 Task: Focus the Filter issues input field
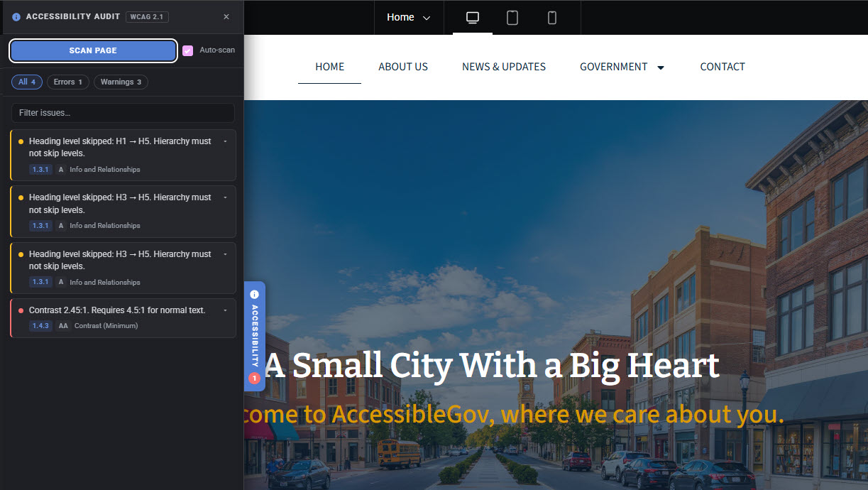click(x=123, y=113)
